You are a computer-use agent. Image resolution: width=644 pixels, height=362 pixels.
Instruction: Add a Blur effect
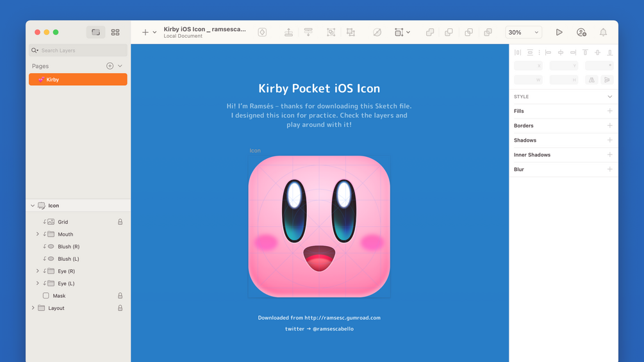pyautogui.click(x=610, y=169)
